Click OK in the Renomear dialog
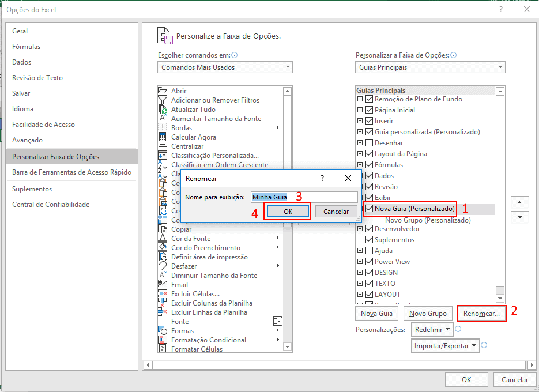 [287, 211]
